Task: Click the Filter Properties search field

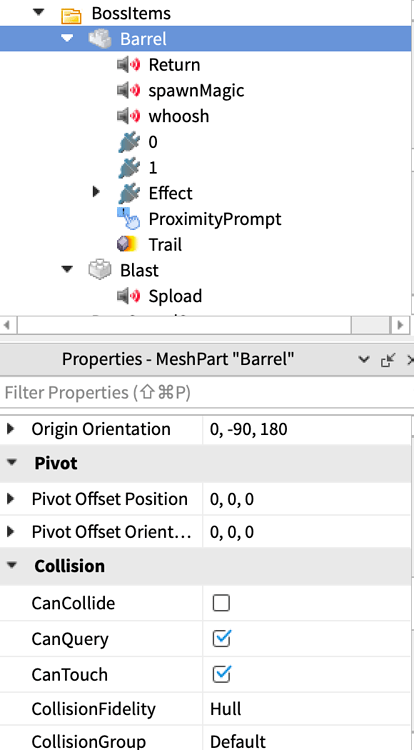Action: coord(207,393)
